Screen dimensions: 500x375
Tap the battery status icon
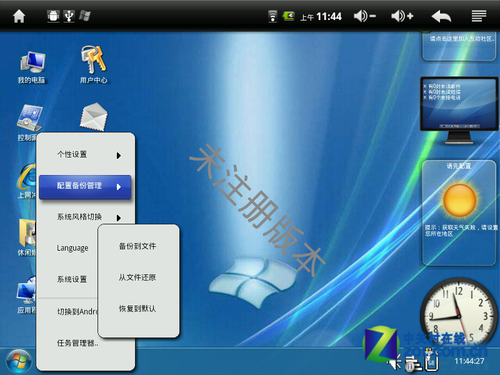pos(288,16)
